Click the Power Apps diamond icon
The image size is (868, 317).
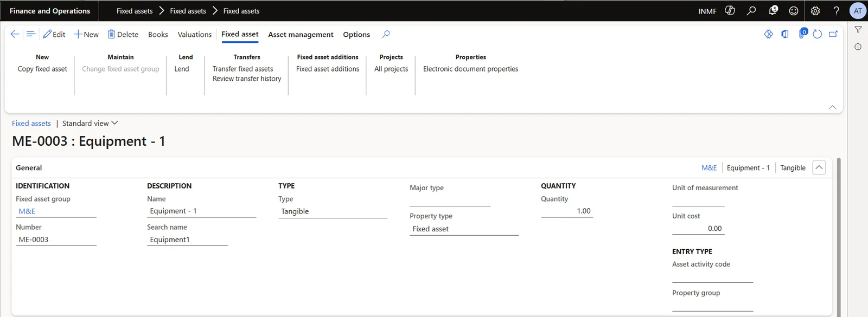tap(769, 34)
